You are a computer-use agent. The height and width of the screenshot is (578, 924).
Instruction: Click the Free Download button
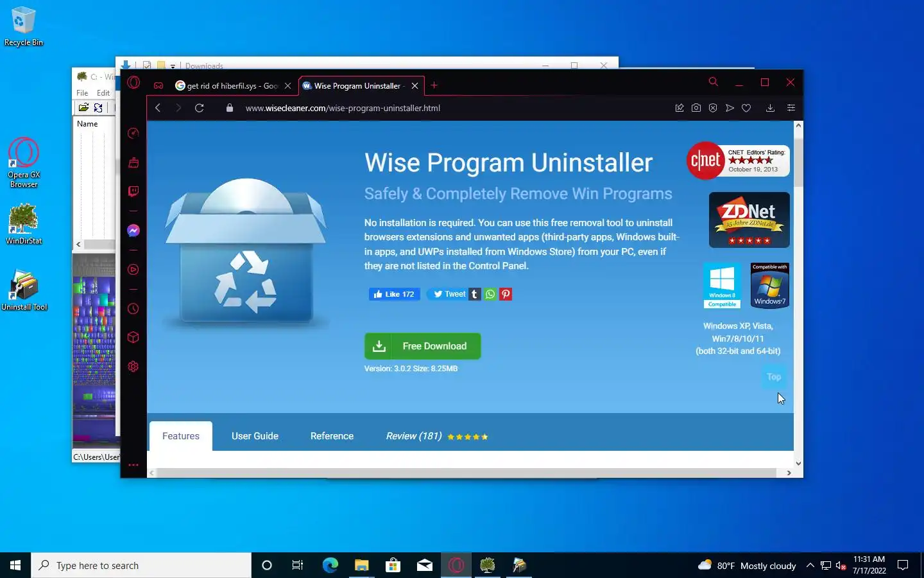click(x=422, y=346)
